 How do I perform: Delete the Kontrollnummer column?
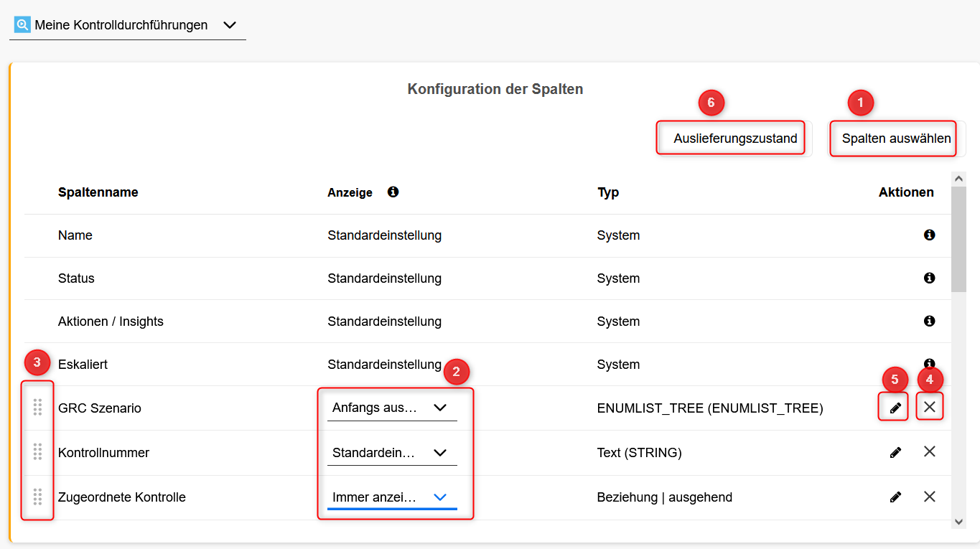pyautogui.click(x=929, y=452)
